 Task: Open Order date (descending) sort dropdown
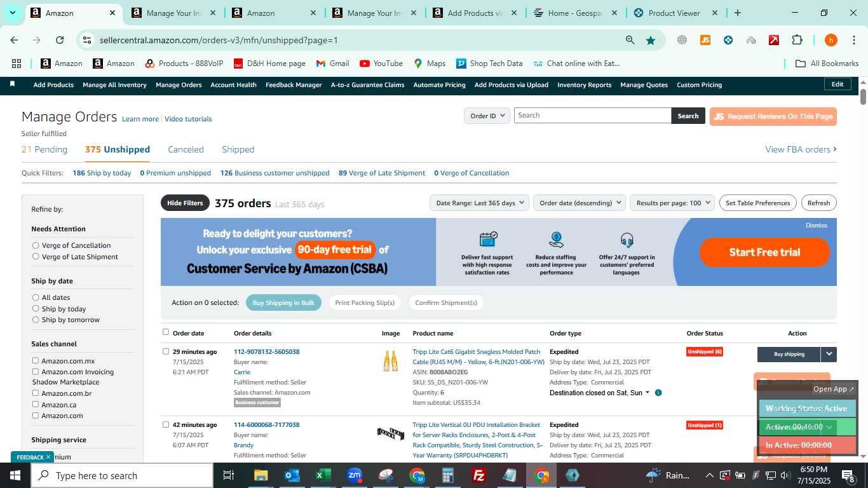(x=580, y=203)
